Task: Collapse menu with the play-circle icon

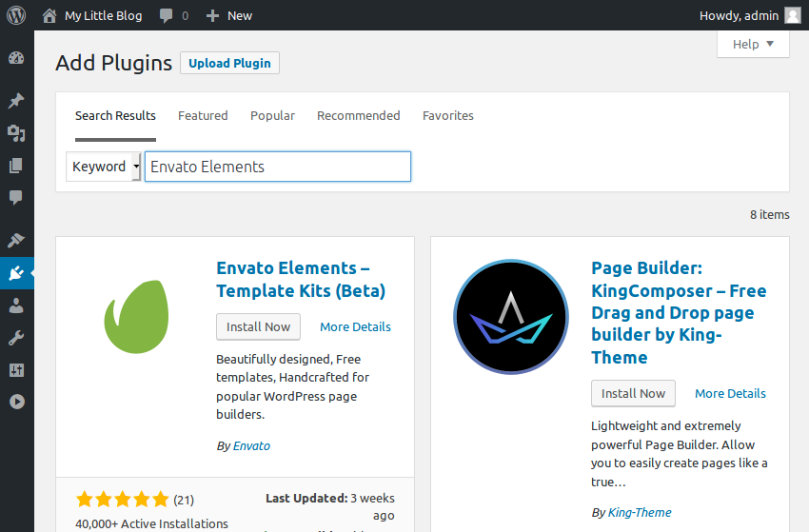Action: pos(16,402)
